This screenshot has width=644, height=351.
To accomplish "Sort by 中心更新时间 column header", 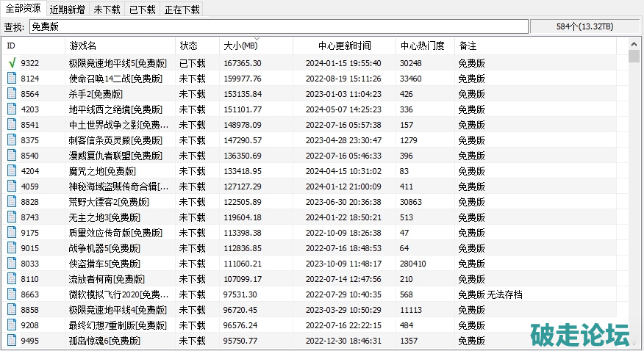I will [344, 46].
